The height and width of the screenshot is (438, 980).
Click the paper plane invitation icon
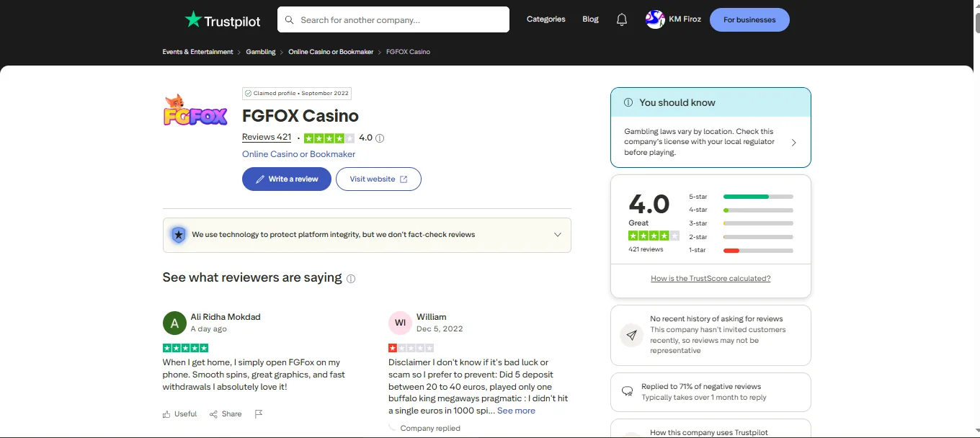tap(631, 335)
